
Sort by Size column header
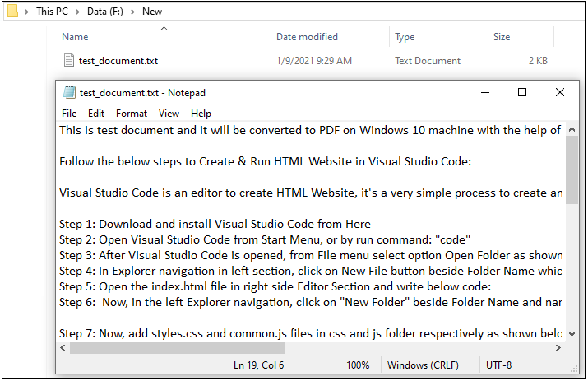[502, 37]
